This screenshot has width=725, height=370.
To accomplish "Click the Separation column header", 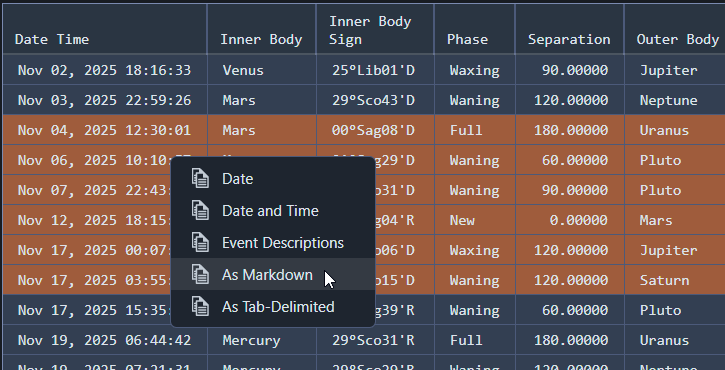I will (570, 29).
